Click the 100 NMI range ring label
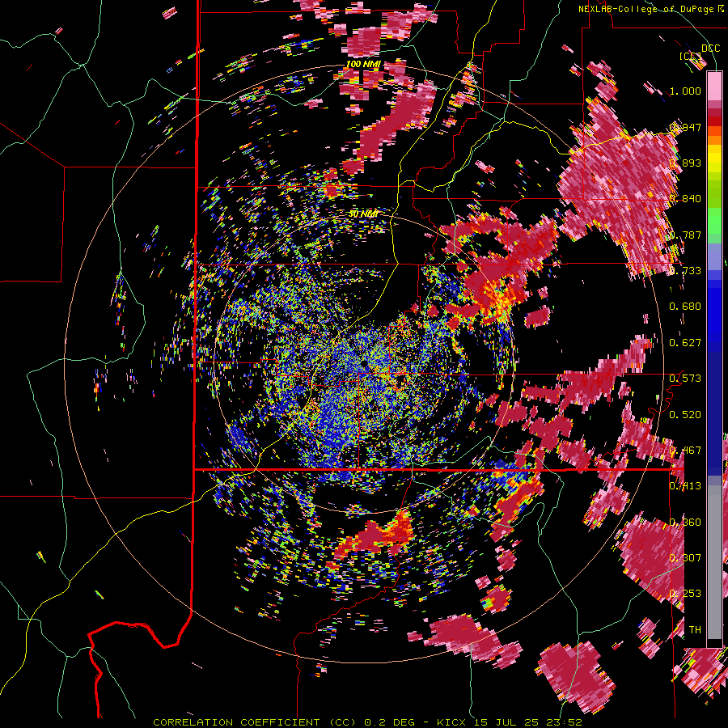This screenshot has width=728, height=728. coord(363,64)
